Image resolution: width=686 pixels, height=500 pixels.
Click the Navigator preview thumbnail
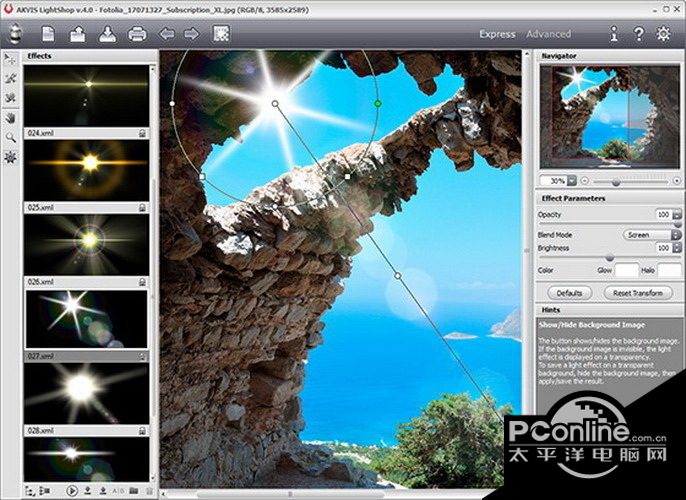(609, 117)
